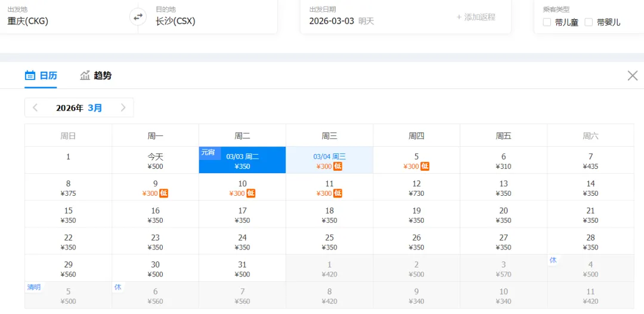Click the calendar icon beside 日历
The height and width of the screenshot is (314, 644).
pos(30,75)
